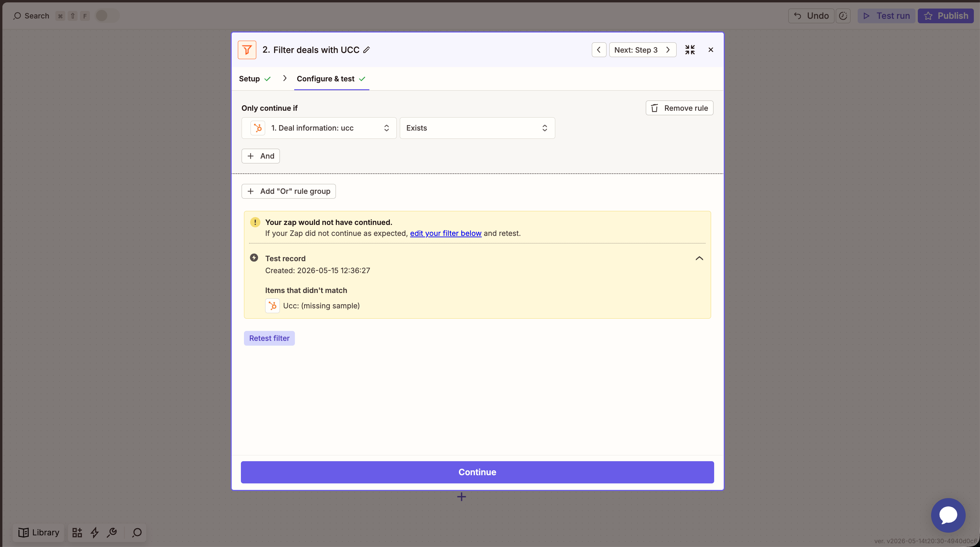The width and height of the screenshot is (980, 547).
Task: Click the magnifier search icon in bottom toolbar
Action: 137,533
